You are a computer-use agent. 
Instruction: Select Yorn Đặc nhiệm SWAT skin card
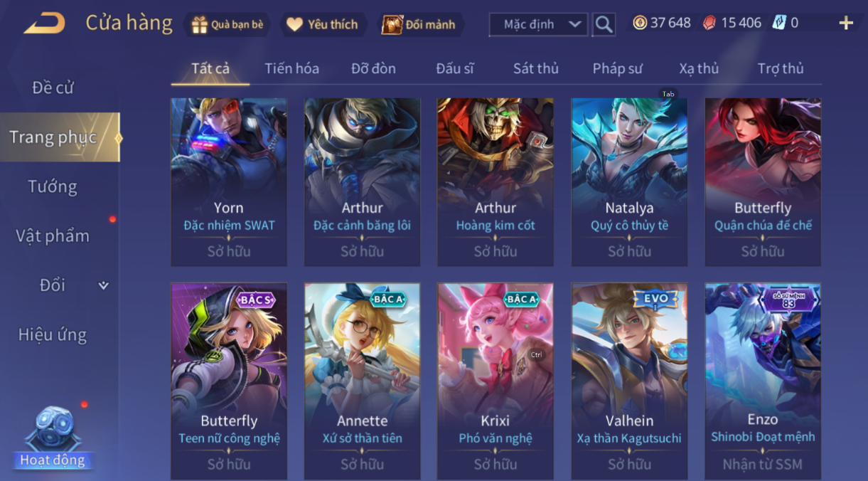[x=229, y=182]
